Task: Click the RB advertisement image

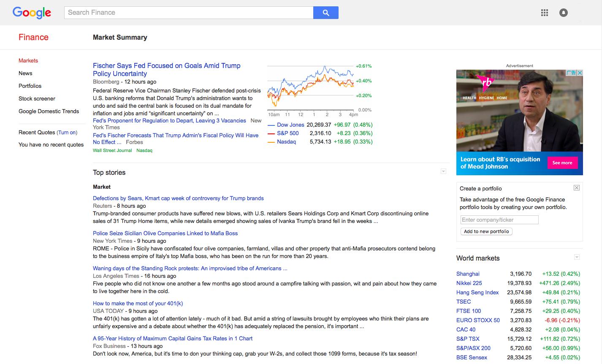Action: (519, 122)
